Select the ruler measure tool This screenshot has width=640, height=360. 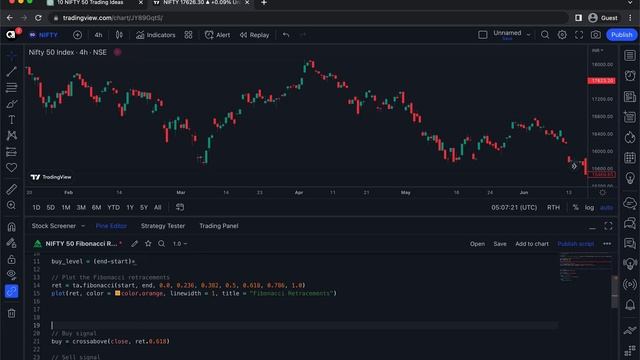tap(11, 189)
